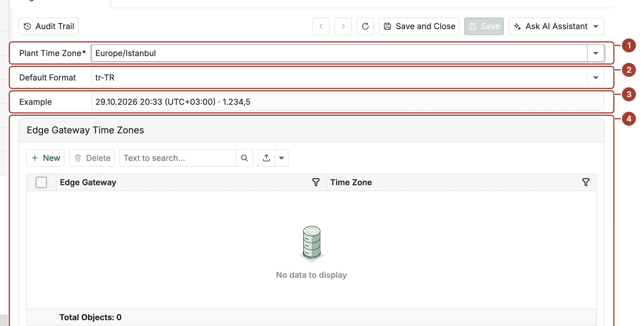The image size is (644, 326).
Task: Open Default Format dropdown arrow
Action: point(596,78)
